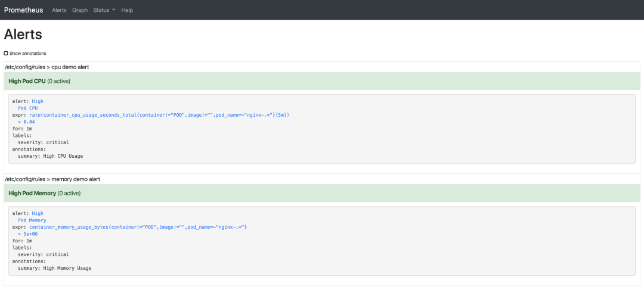Open the Graph nav item

[x=80, y=10]
